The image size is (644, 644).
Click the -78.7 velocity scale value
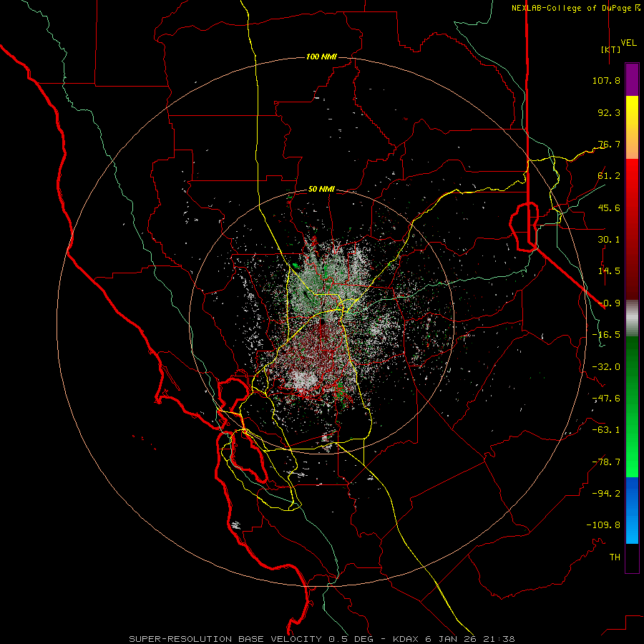[606, 462]
